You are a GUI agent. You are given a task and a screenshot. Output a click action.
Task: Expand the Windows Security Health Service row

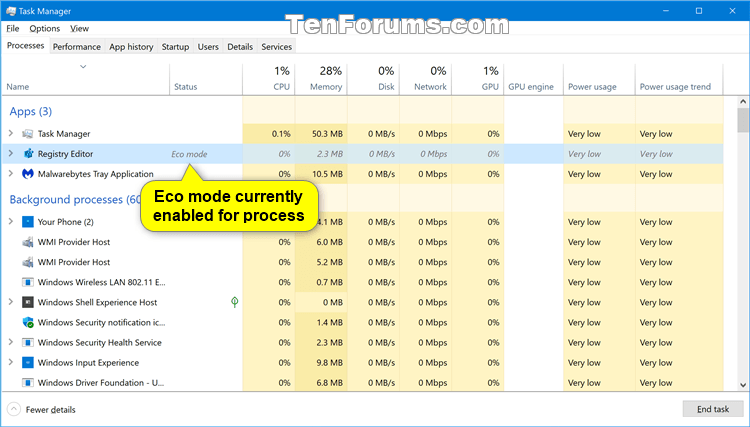[x=11, y=342]
